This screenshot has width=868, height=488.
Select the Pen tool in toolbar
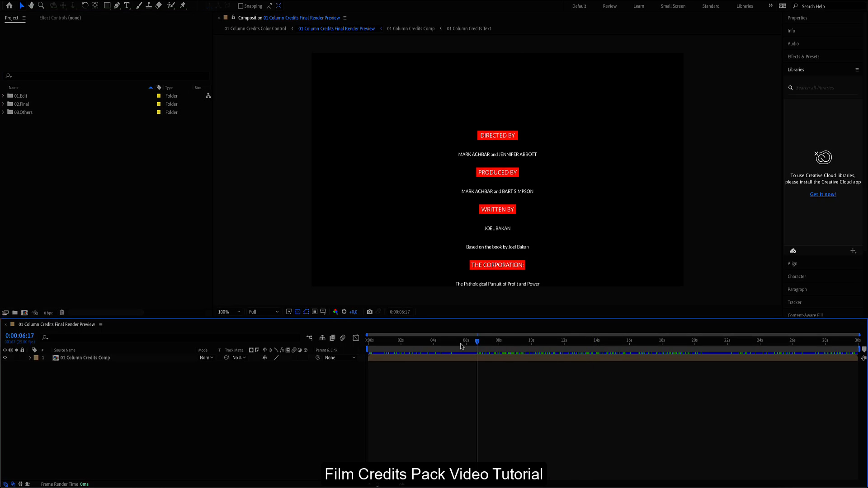click(x=117, y=5)
